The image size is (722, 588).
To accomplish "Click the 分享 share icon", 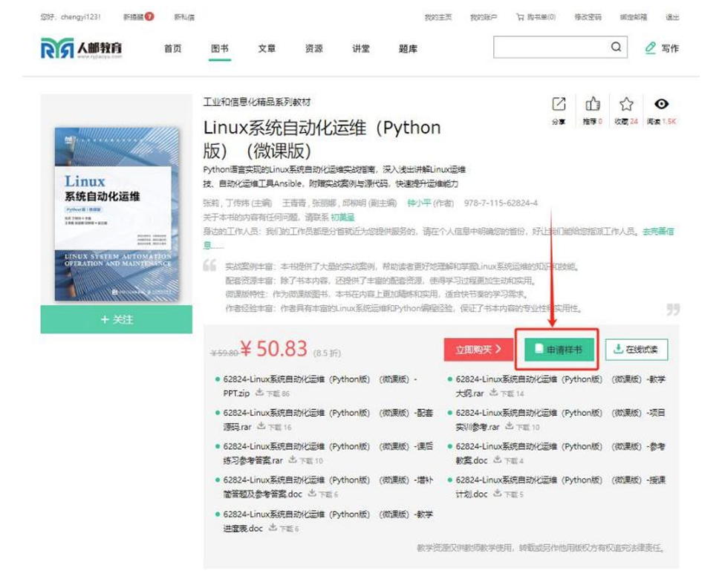I will (x=559, y=105).
